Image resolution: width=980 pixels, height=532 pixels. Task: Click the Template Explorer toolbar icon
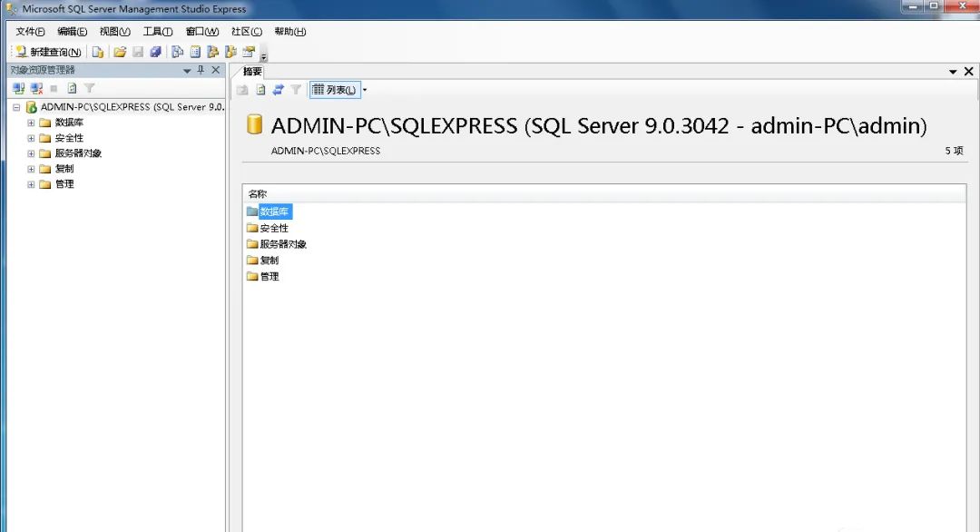pyautogui.click(x=231, y=52)
